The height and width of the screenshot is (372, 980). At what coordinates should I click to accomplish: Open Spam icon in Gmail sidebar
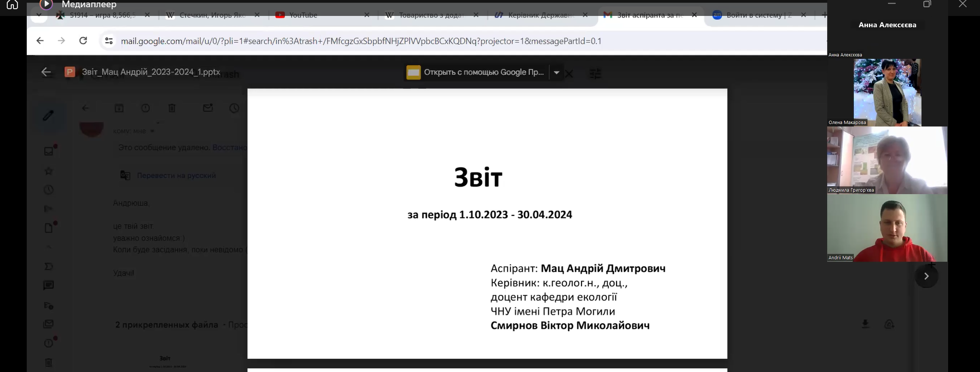tap(49, 343)
